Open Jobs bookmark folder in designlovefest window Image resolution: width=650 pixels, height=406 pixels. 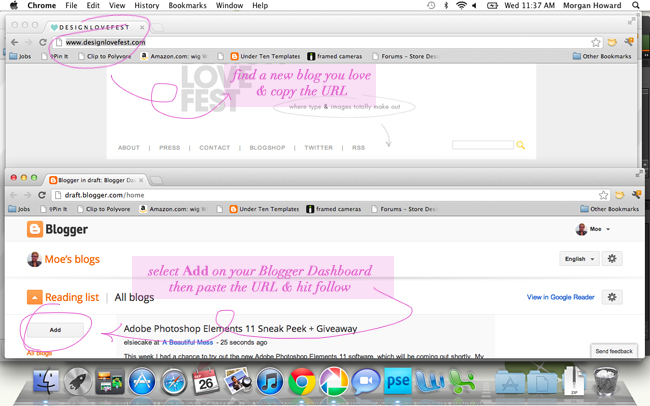click(x=20, y=56)
